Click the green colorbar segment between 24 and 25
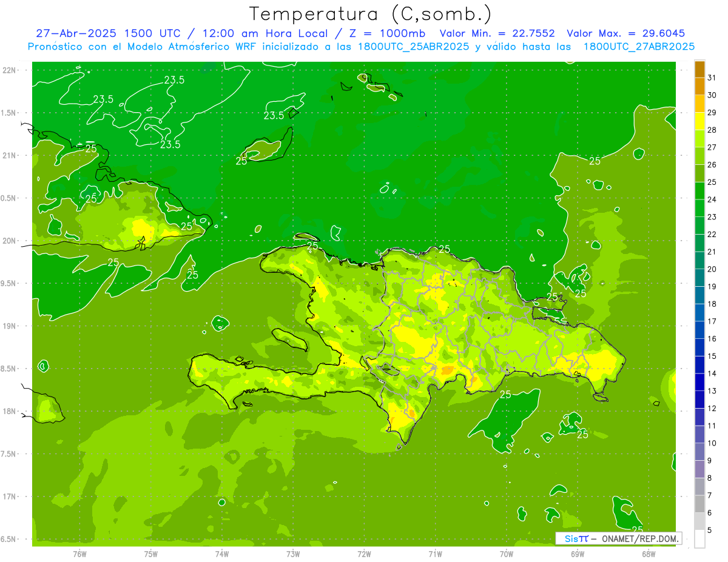 pyautogui.click(x=699, y=191)
